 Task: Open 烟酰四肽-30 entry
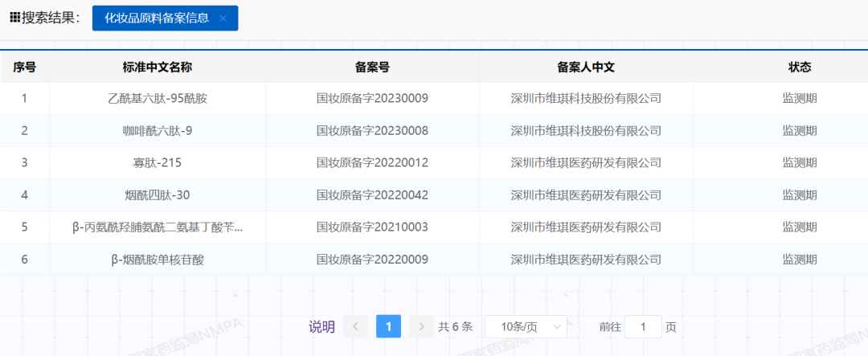pyautogui.click(x=158, y=195)
